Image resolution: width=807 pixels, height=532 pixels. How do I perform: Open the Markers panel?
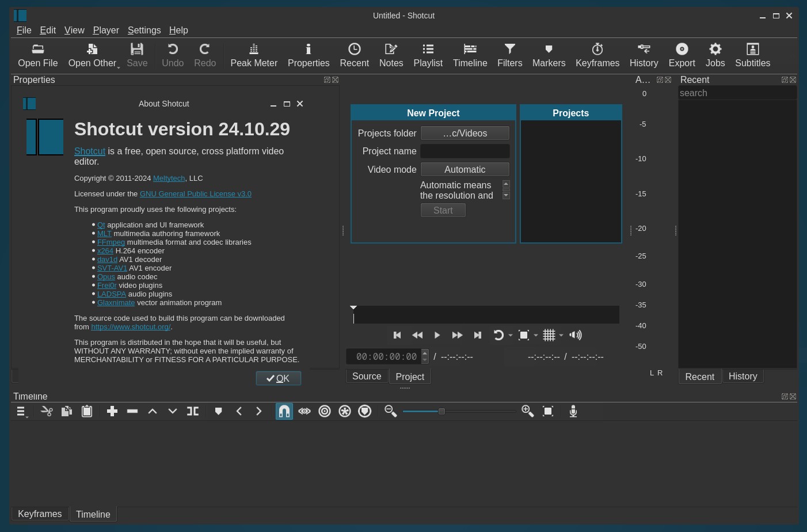[549, 55]
